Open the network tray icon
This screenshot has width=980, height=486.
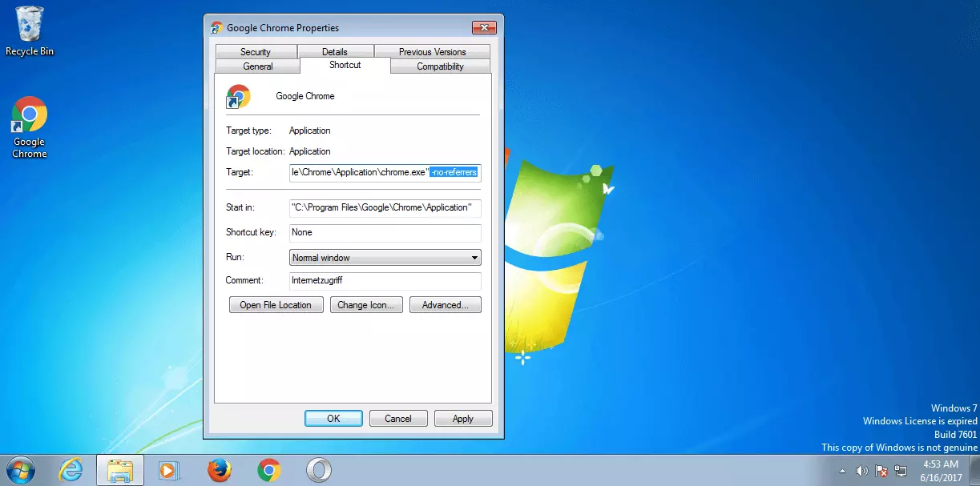900,471
